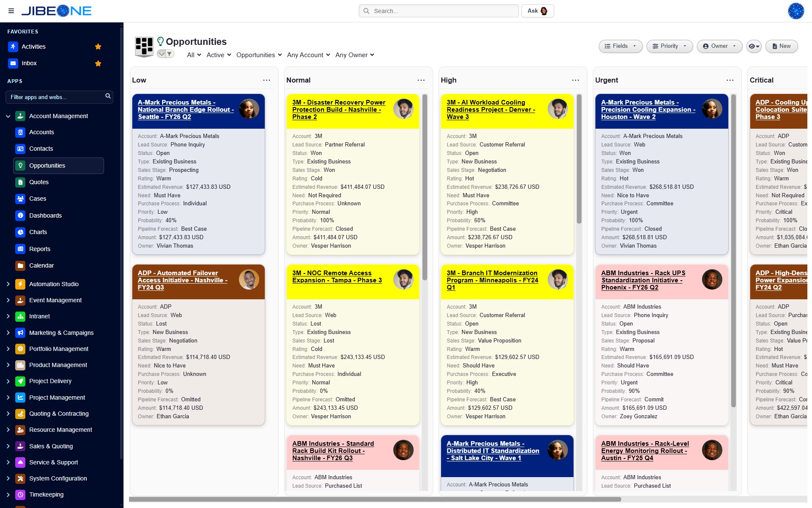The image size is (812, 508).
Task: Open the Owner picture dropdown
Action: pyautogui.click(x=719, y=46)
